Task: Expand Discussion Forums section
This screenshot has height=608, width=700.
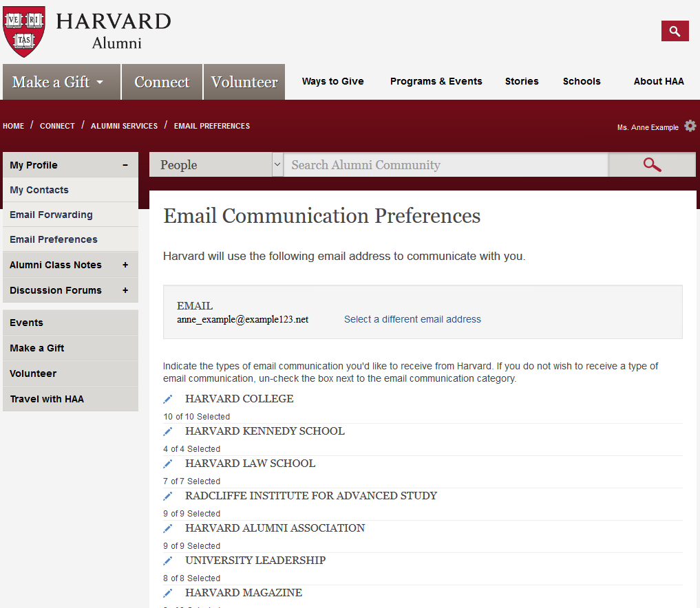Action: [x=125, y=290]
